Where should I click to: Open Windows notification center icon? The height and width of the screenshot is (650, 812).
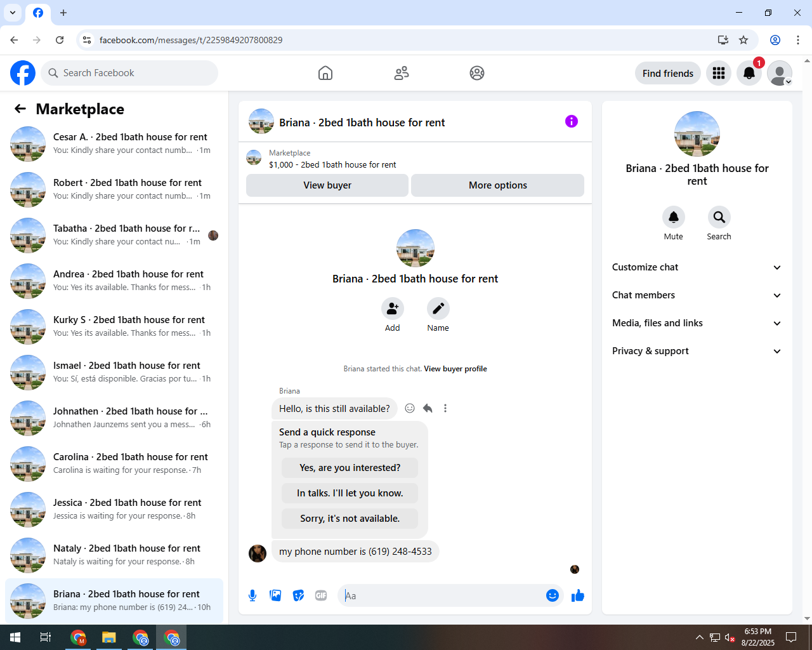coord(791,637)
